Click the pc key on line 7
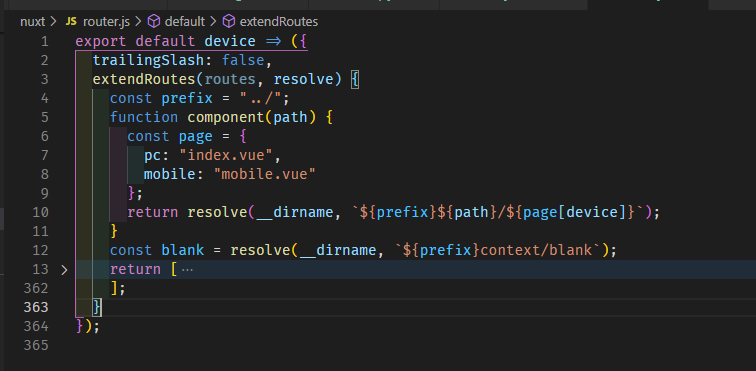 (152, 155)
